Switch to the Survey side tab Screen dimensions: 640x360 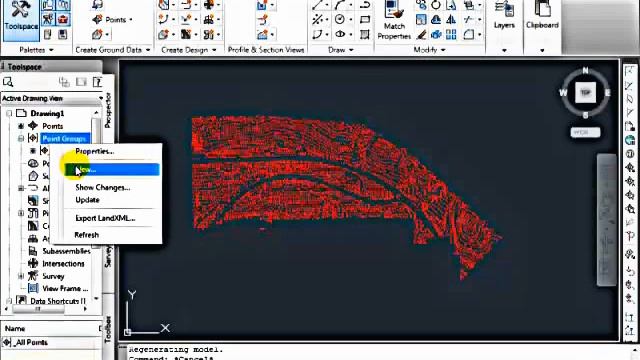click(108, 256)
